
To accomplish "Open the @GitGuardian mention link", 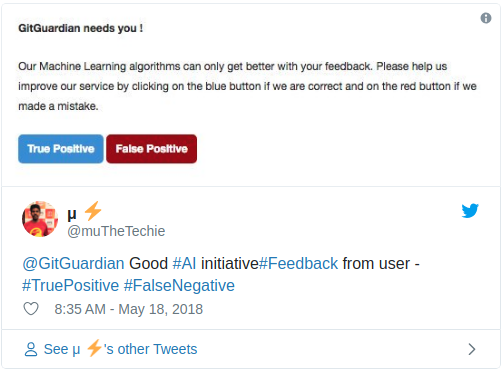I will (73, 263).
